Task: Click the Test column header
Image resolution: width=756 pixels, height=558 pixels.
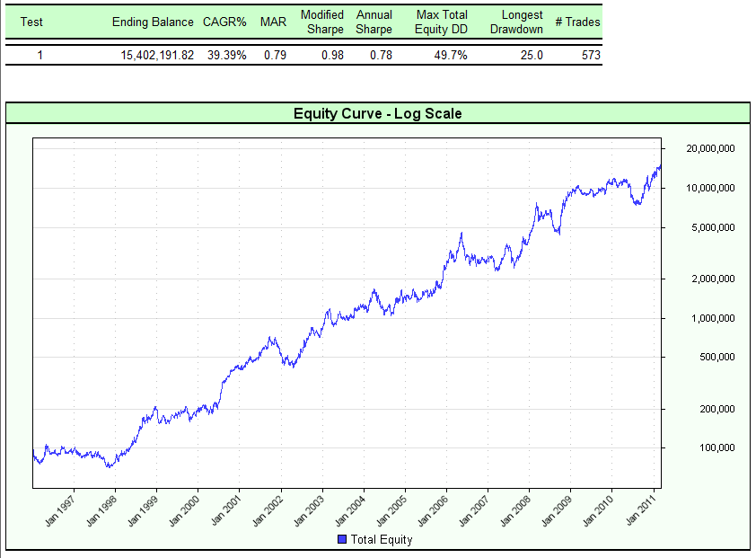Action: (x=31, y=22)
